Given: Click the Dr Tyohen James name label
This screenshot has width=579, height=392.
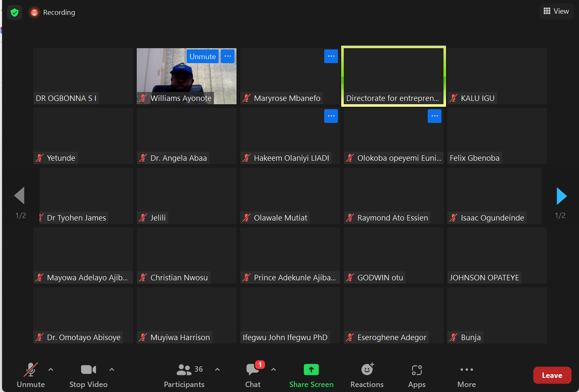Looking at the screenshot, I should 76,218.
